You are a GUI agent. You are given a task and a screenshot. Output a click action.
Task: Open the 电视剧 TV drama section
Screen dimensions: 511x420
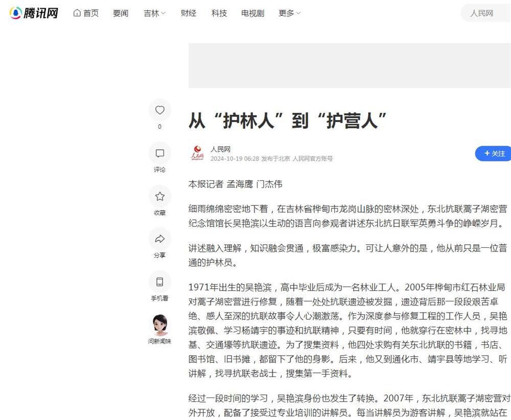click(253, 13)
